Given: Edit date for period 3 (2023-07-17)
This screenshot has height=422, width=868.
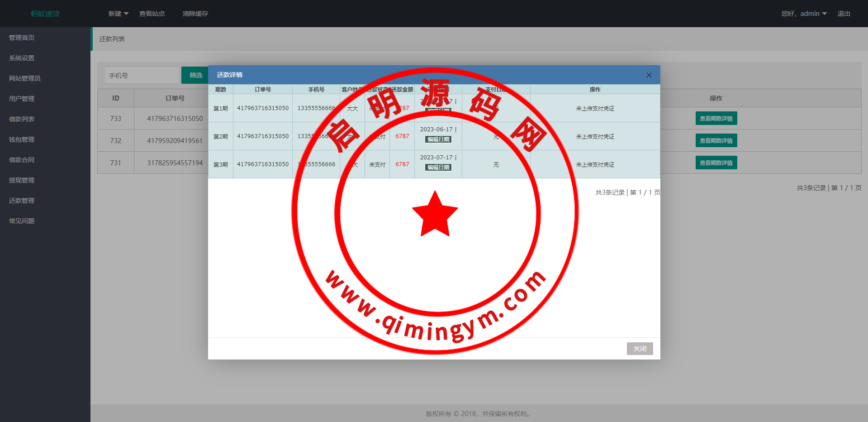Looking at the screenshot, I should click(438, 168).
